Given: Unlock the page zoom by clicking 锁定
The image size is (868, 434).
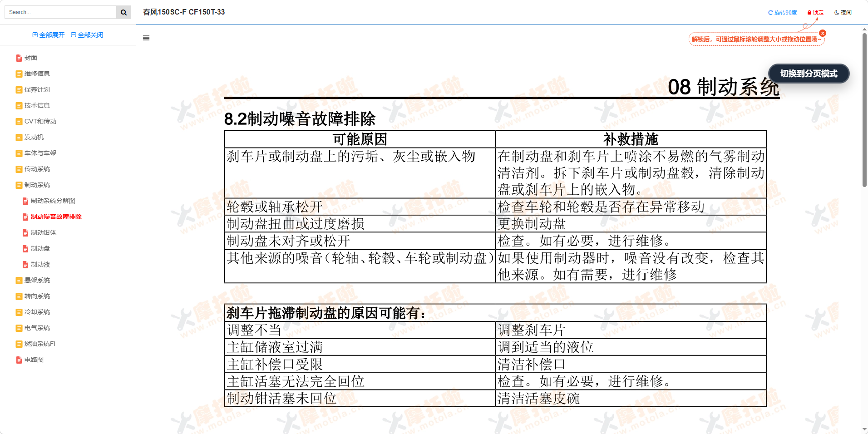Looking at the screenshot, I should tap(815, 12).
